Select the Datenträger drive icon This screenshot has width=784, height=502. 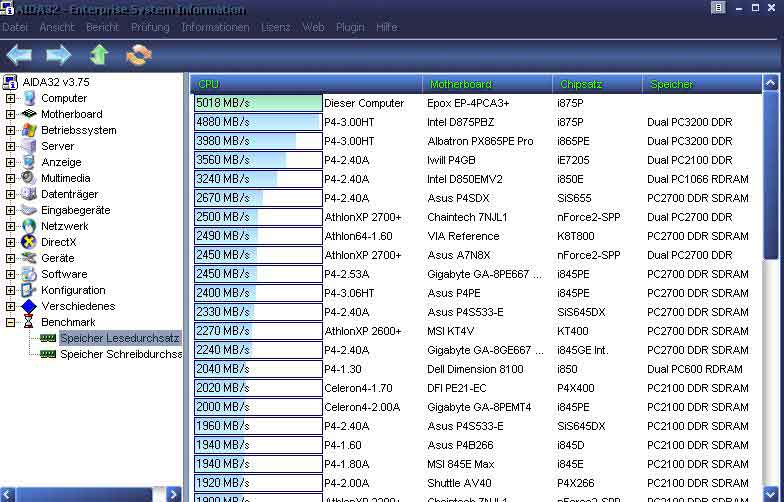(29, 194)
